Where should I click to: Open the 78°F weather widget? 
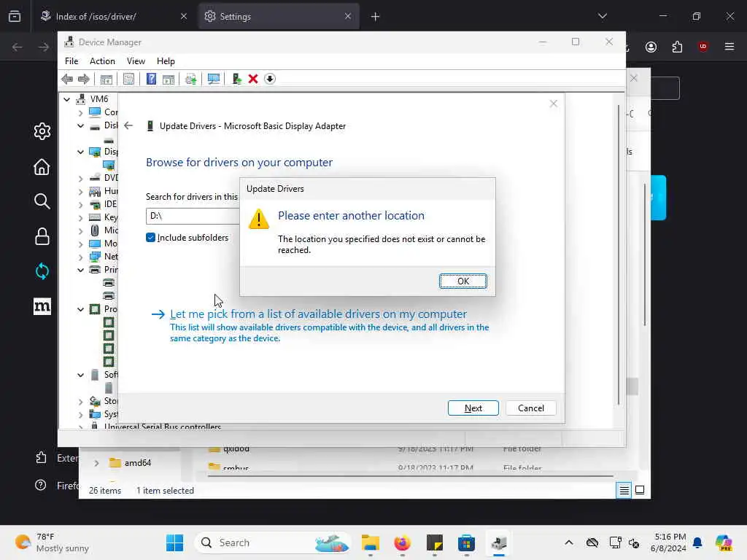pyautogui.click(x=52, y=542)
